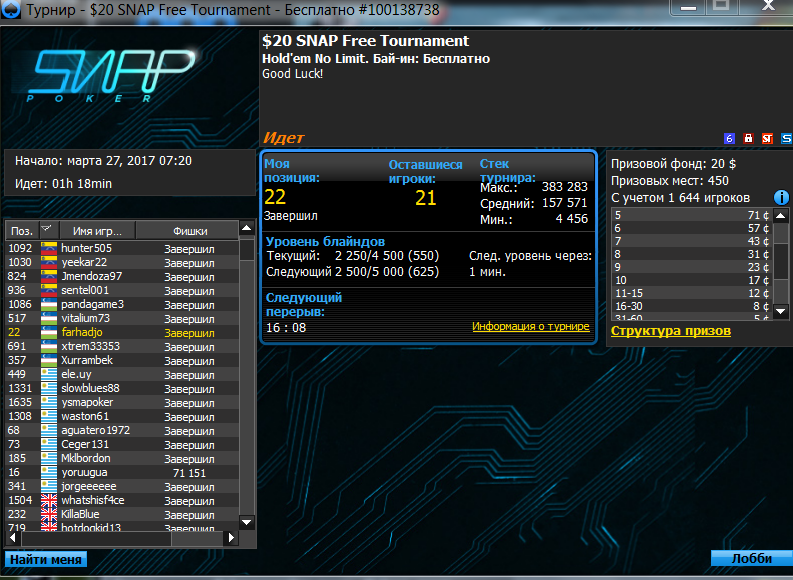Select player name hunter505 in the list
The width and height of the screenshot is (793, 580).
point(86,248)
